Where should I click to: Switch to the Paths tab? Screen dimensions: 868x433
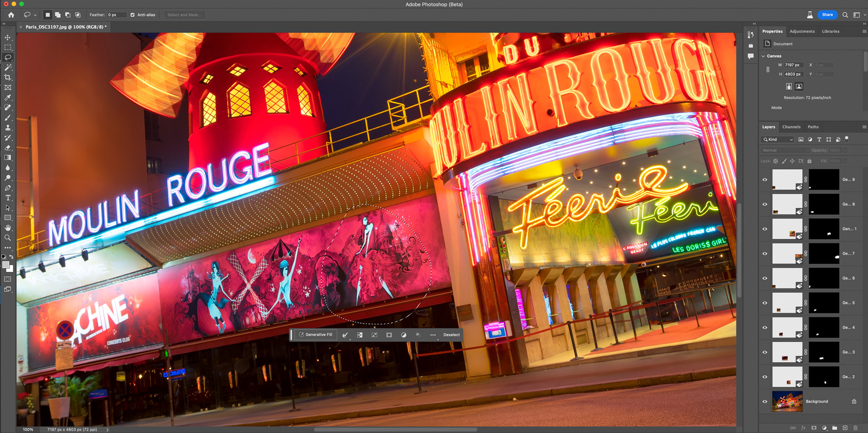pos(813,127)
